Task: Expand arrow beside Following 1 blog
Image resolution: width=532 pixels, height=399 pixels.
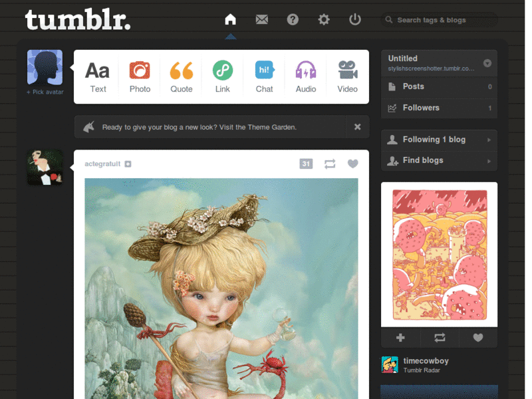Action: point(489,140)
